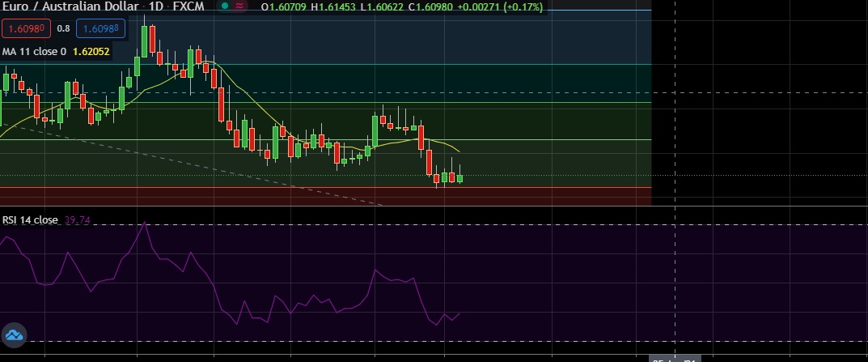
Task: Click the high price H1.61453
Action: [332, 7]
